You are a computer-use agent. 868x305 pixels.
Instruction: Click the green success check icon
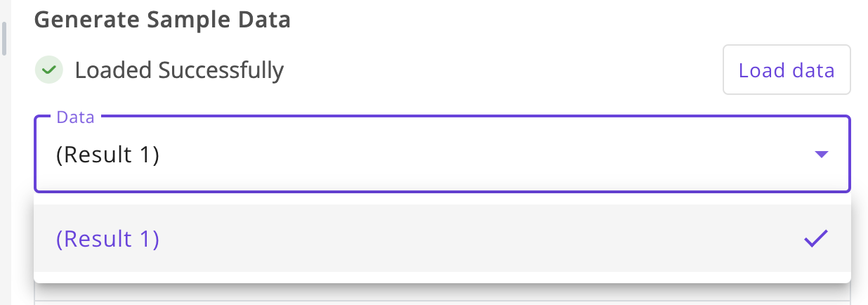pyautogui.click(x=48, y=70)
